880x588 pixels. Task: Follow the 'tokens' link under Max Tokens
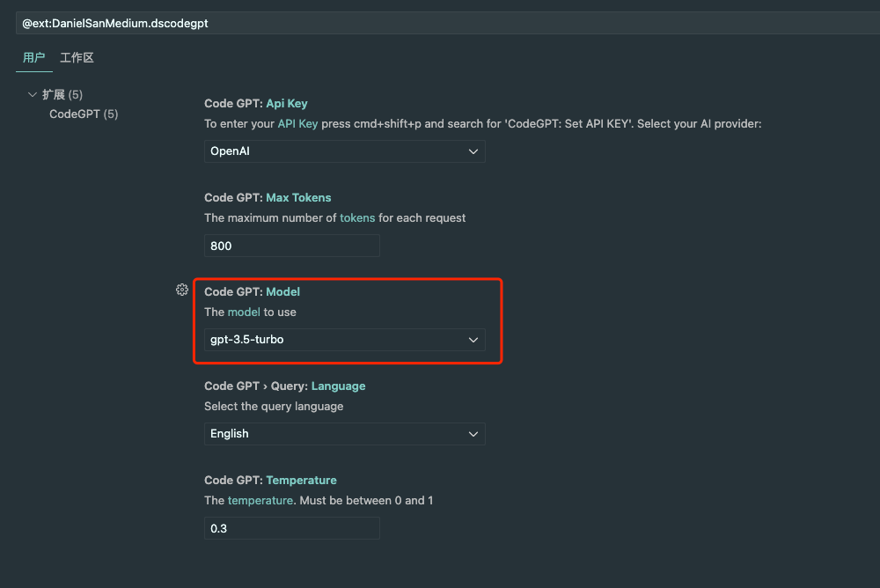[x=357, y=218]
